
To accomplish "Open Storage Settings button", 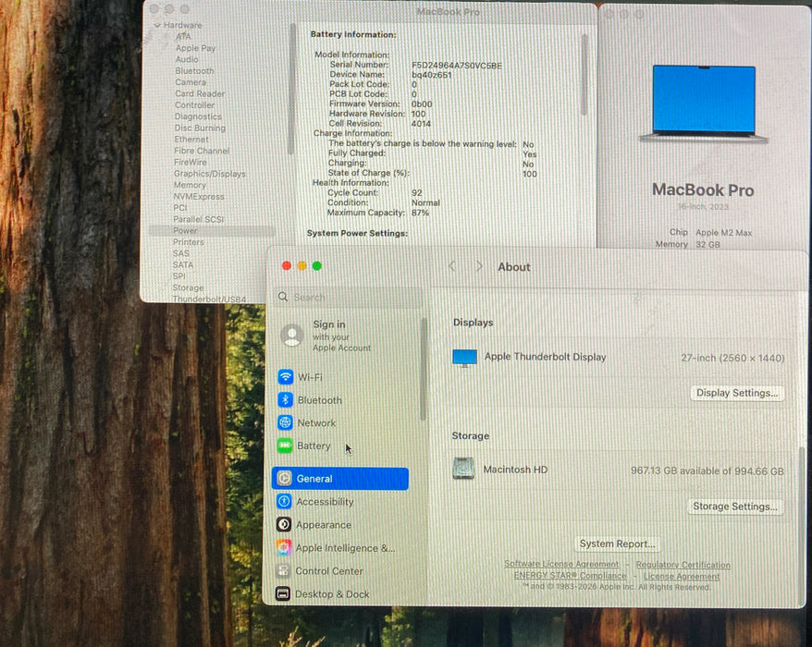I will point(735,507).
